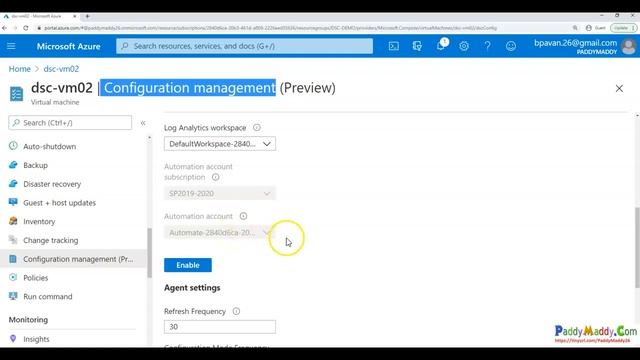Show info tooltip for Automation account subscription
The image size is (640, 360).
[216, 177]
